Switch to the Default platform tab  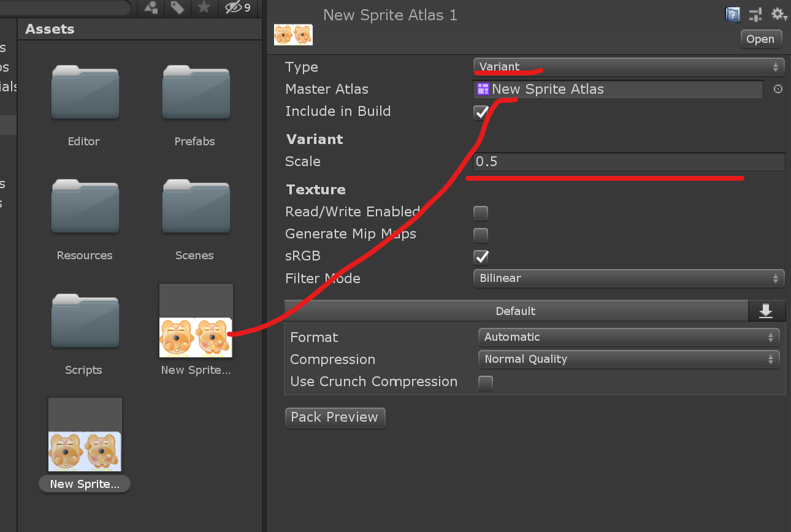point(516,311)
